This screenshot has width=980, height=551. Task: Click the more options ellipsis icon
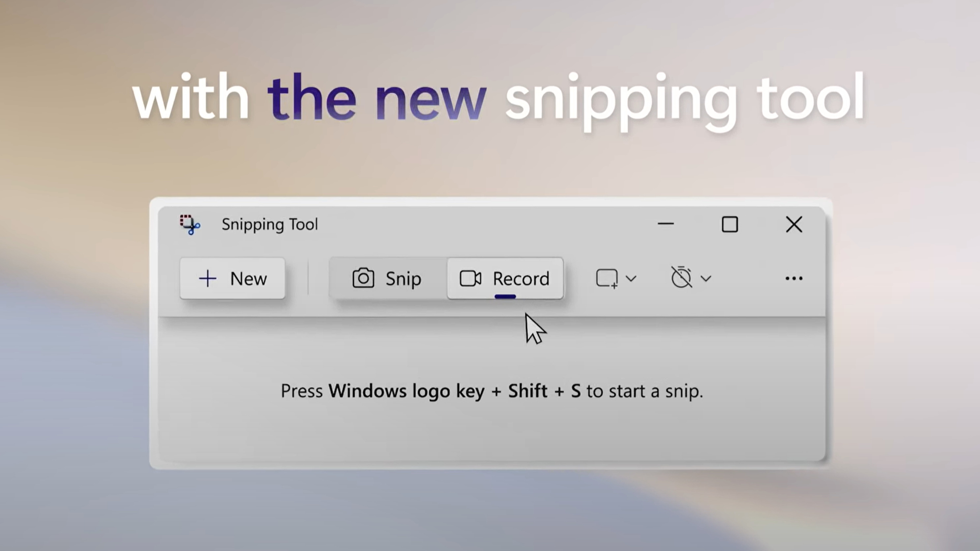793,278
